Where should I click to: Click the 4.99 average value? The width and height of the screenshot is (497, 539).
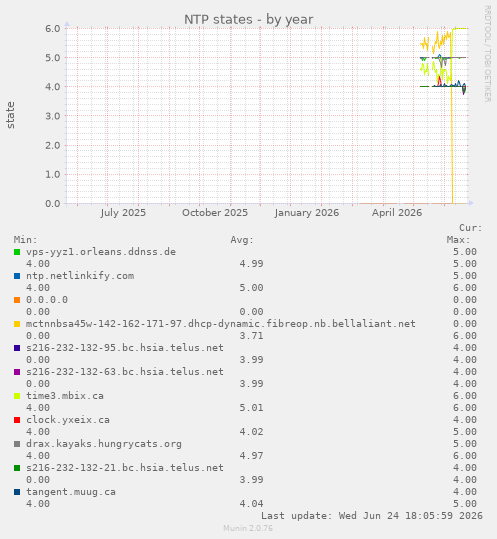(251, 264)
